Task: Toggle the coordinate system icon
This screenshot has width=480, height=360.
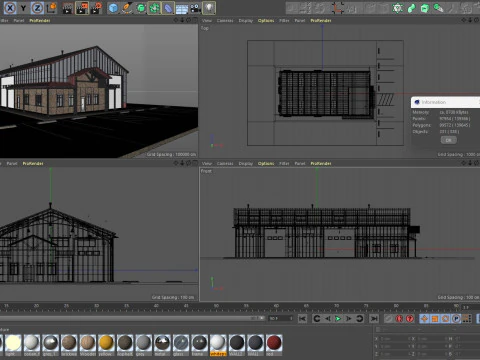Action: click(x=52, y=8)
